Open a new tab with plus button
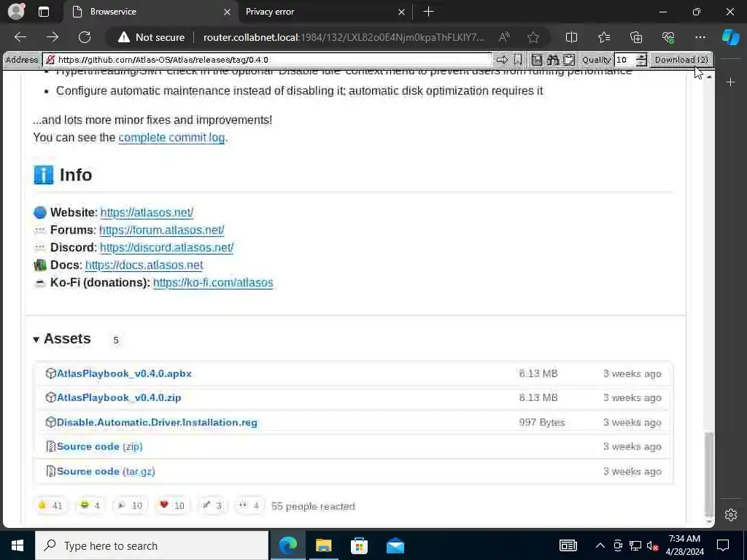 pyautogui.click(x=428, y=12)
